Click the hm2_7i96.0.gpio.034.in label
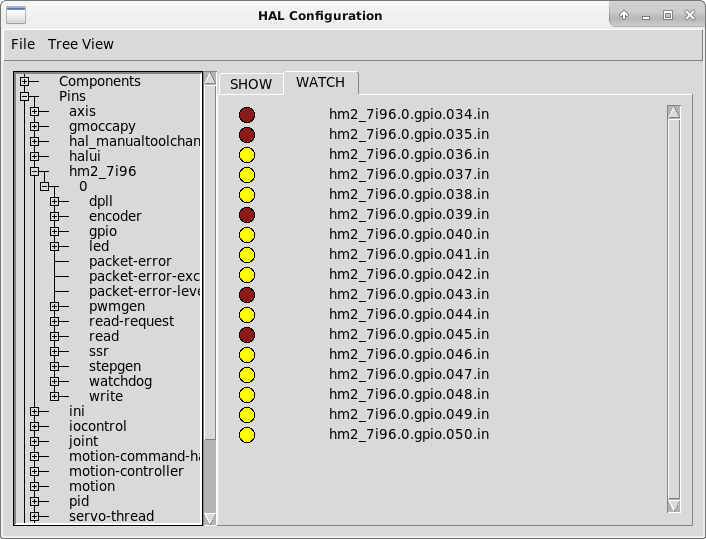 (x=409, y=114)
